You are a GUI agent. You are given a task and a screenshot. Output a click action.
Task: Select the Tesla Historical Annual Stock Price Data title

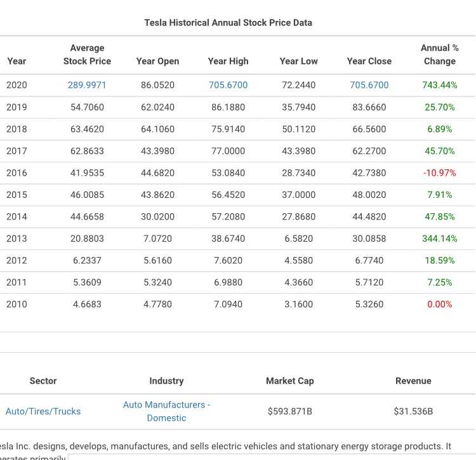(x=228, y=23)
